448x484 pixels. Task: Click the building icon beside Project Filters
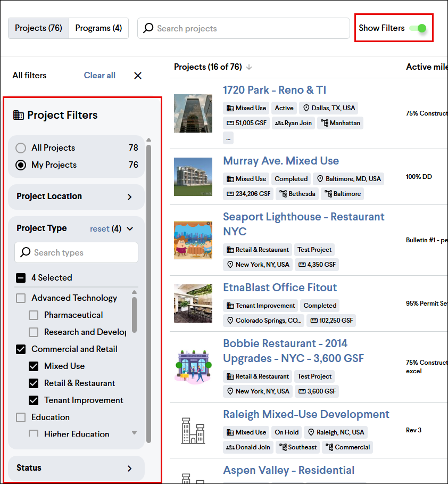(19, 115)
